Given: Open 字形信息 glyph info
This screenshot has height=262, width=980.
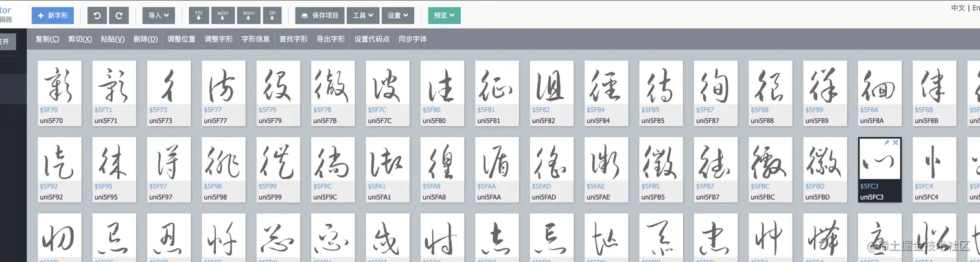Looking at the screenshot, I should 256,39.
